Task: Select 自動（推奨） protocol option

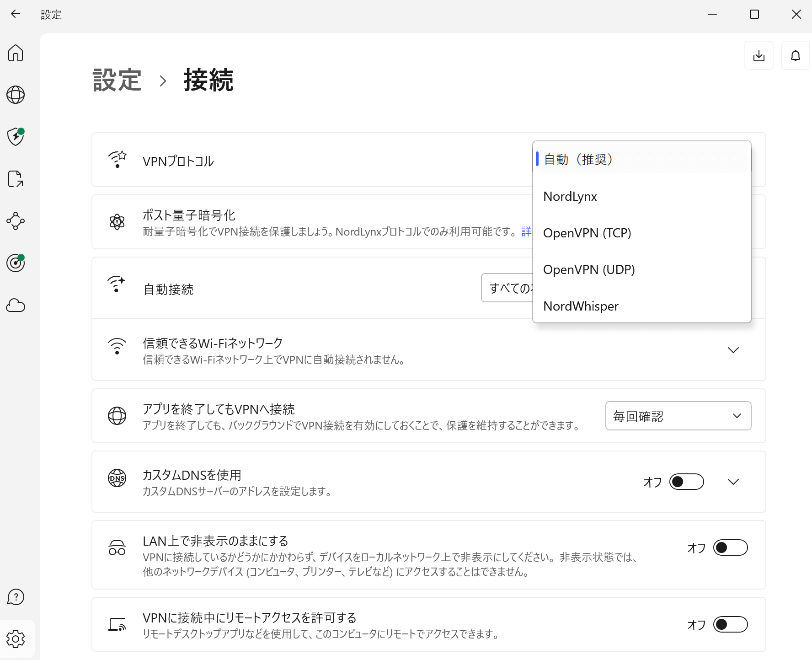Action: [x=642, y=159]
